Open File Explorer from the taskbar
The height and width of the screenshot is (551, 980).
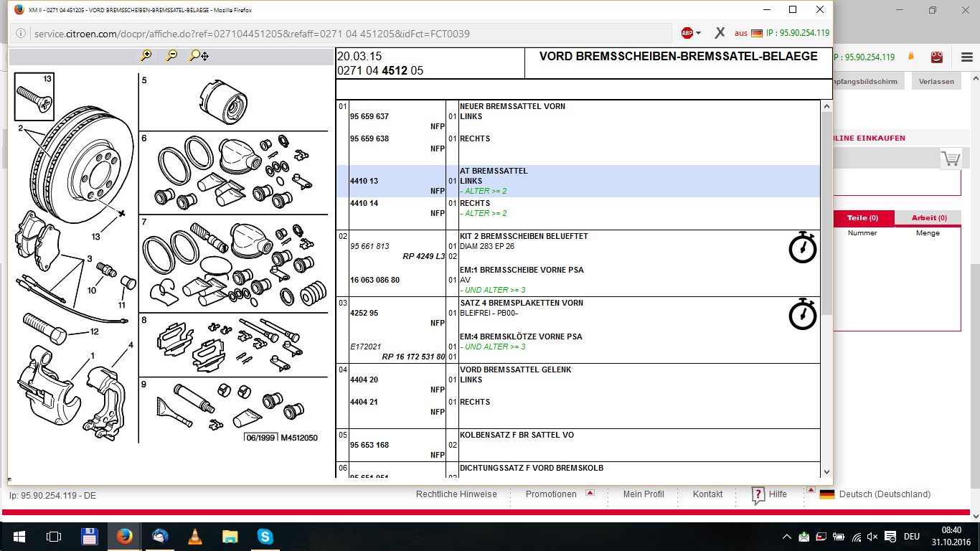[230, 536]
